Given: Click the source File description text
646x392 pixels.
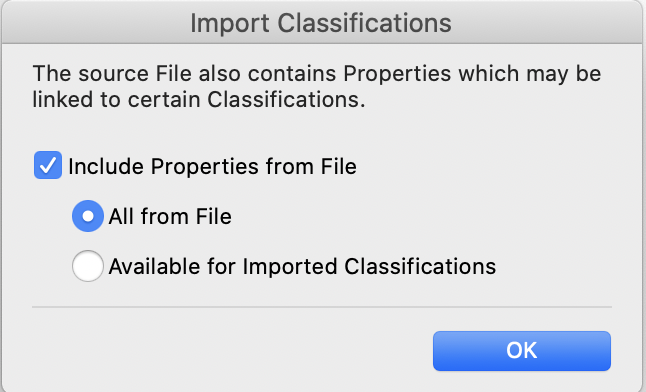Looking at the screenshot, I should (x=316, y=86).
